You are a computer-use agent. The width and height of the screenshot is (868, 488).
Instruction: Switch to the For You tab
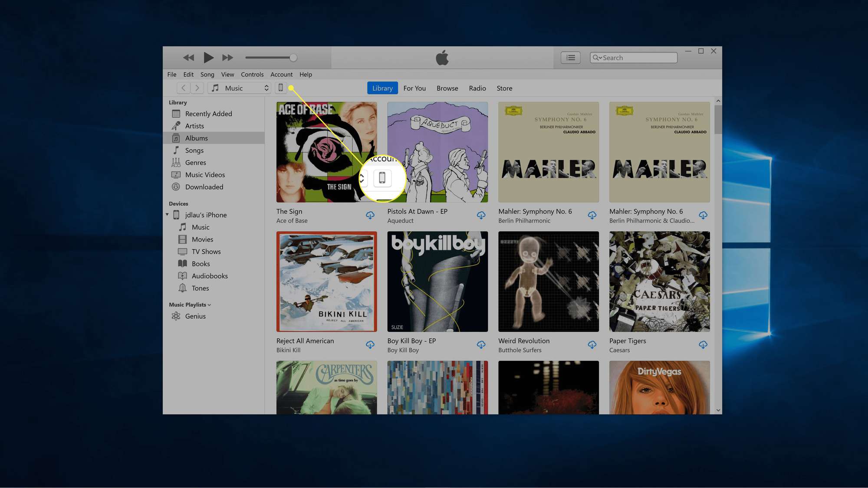coord(414,88)
